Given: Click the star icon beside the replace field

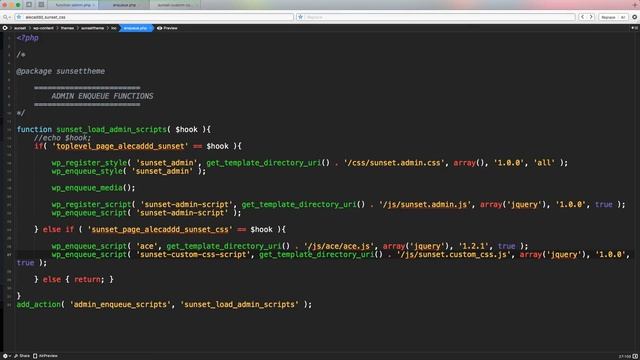Looking at the screenshot, I should coord(301,17).
